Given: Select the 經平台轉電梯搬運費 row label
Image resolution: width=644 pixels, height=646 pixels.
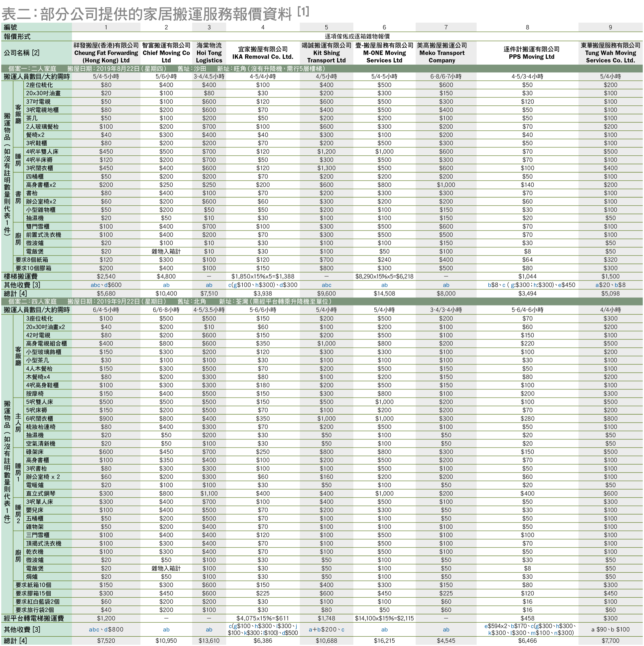Looking at the screenshot, I should click(x=34, y=618).
